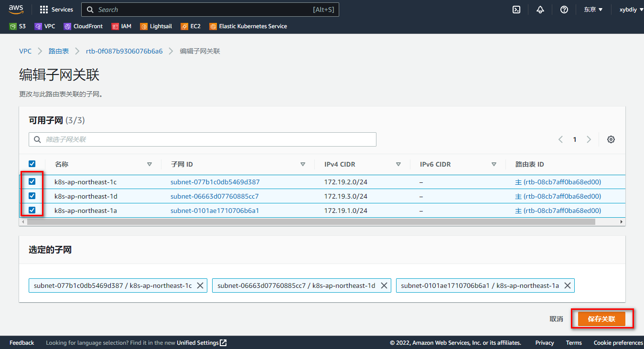Viewport: 644px width, 349px height.
Task: Click the 取消 cancel button
Action: click(556, 319)
